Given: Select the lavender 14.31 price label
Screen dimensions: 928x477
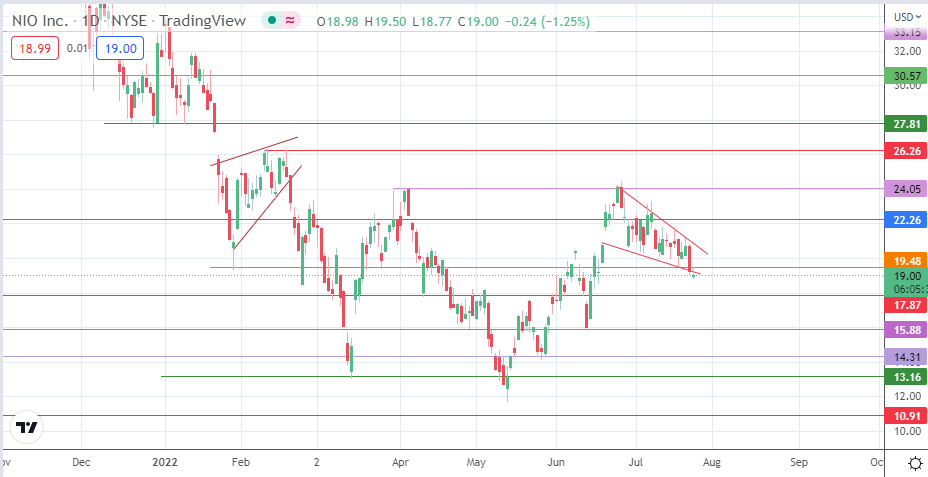Looking at the screenshot, I should 905,357.
